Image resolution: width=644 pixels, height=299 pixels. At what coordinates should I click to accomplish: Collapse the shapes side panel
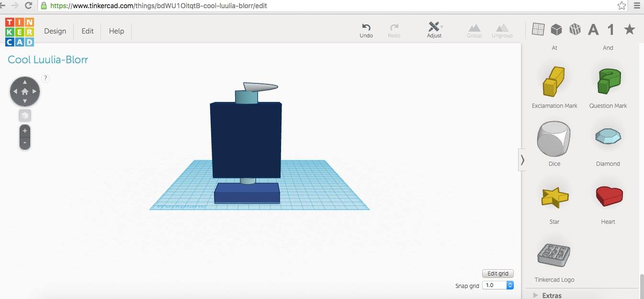pyautogui.click(x=522, y=160)
